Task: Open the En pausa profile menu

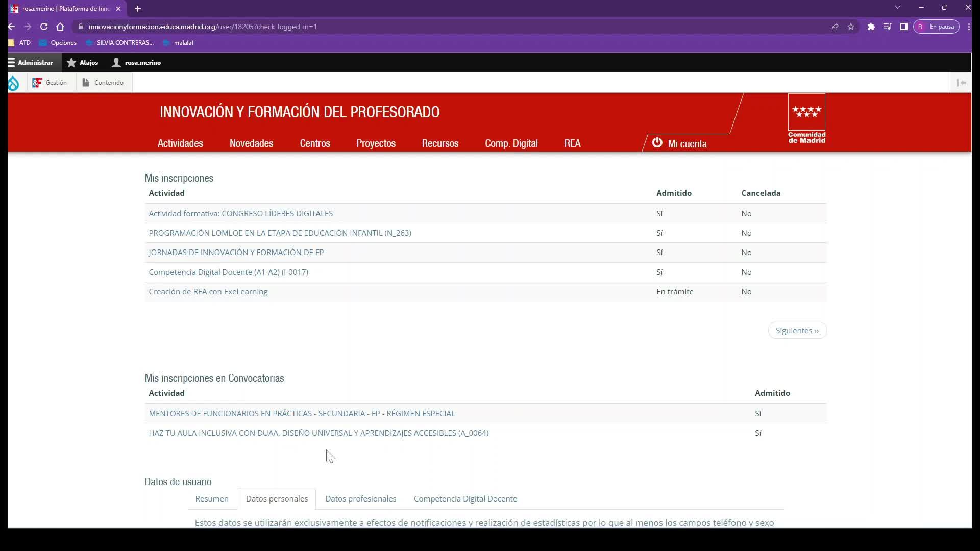Action: tap(936, 27)
